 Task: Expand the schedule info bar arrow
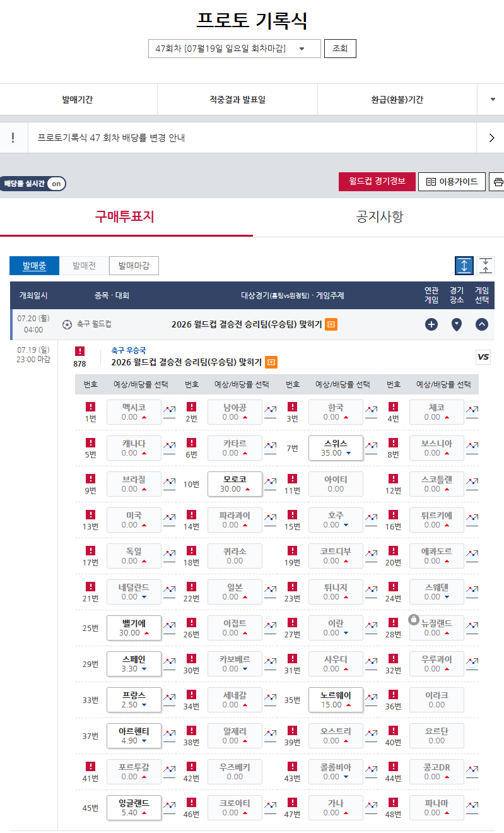point(492,100)
